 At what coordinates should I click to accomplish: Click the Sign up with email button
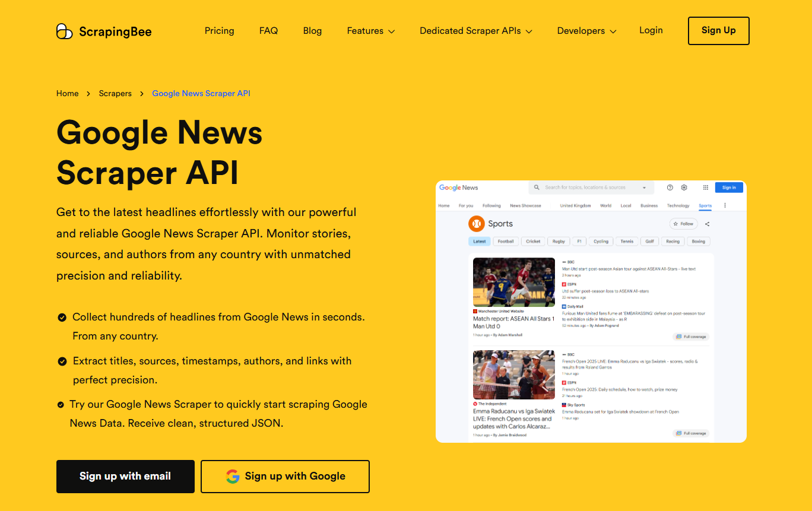pyautogui.click(x=125, y=476)
